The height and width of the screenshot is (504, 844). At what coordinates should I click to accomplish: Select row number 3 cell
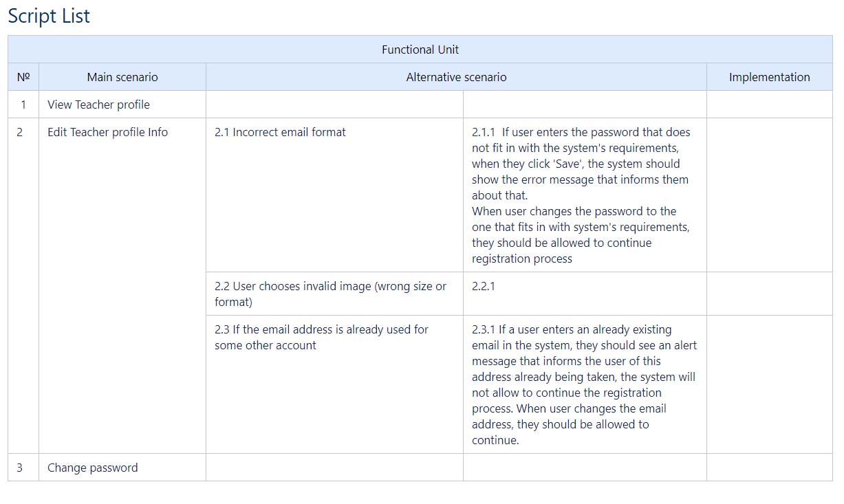(x=20, y=468)
